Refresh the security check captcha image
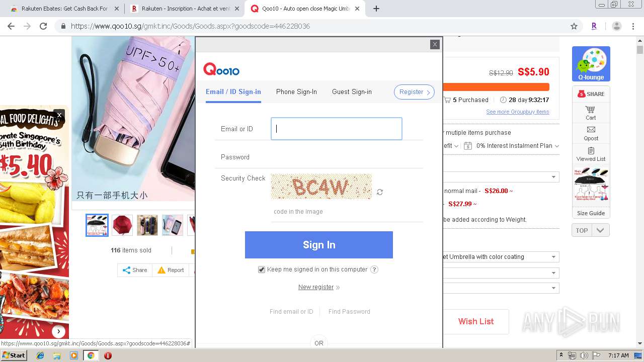Image resolution: width=644 pixels, height=362 pixels. pos(380,192)
